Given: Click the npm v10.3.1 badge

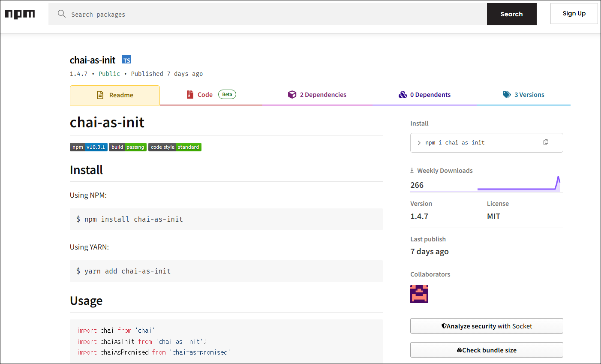Looking at the screenshot, I should click(x=89, y=147).
